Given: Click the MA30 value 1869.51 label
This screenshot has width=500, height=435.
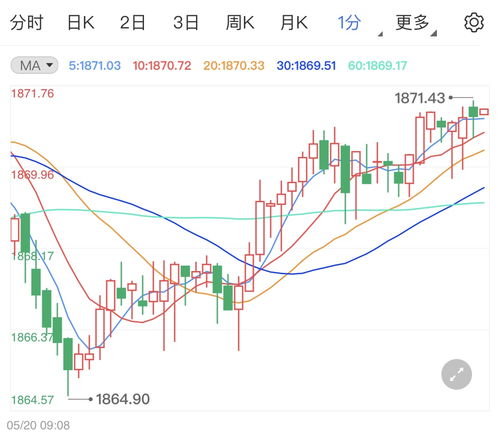Looking at the screenshot, I should tap(306, 66).
